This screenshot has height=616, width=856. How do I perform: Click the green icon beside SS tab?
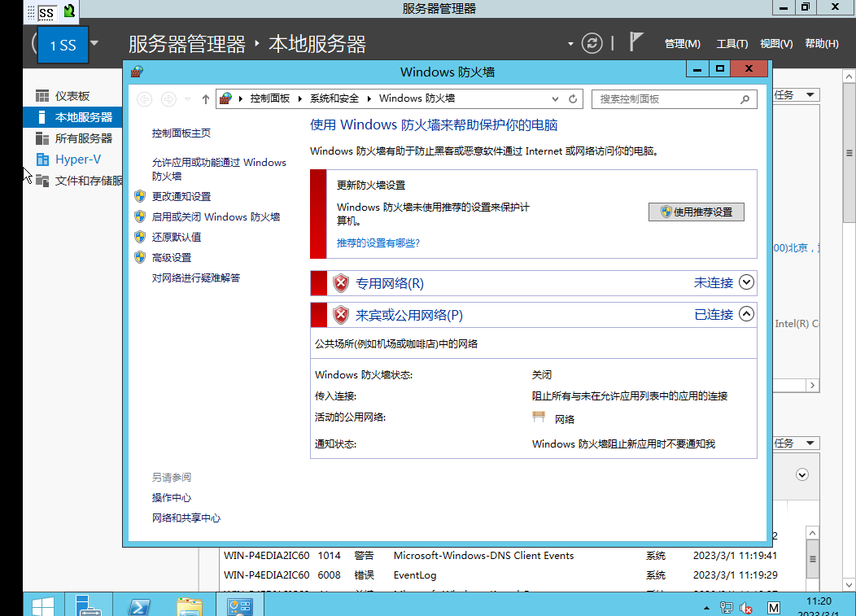click(69, 11)
